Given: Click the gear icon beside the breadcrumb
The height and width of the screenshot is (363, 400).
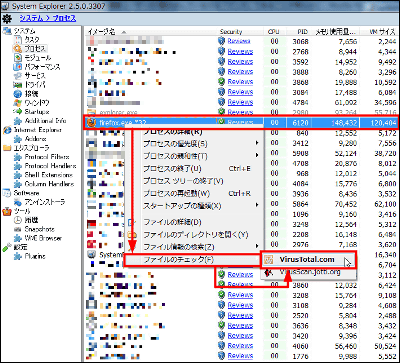Looking at the screenshot, I should (6, 18).
